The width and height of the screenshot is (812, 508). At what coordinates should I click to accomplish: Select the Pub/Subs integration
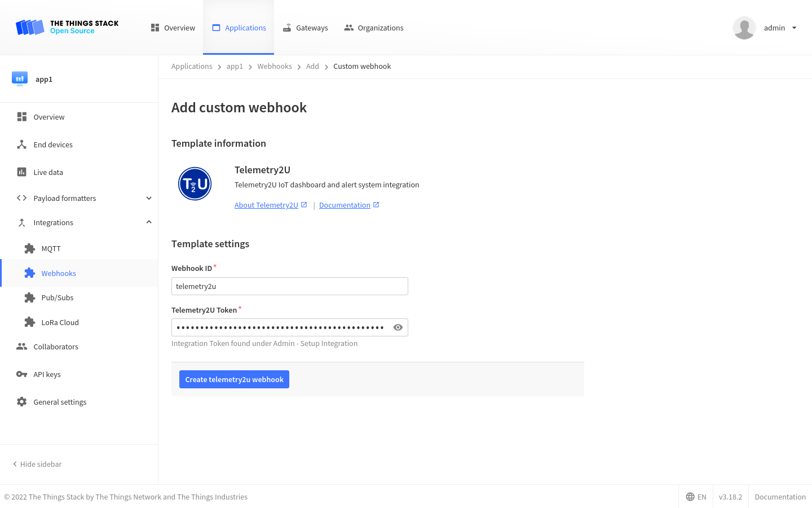[57, 297]
